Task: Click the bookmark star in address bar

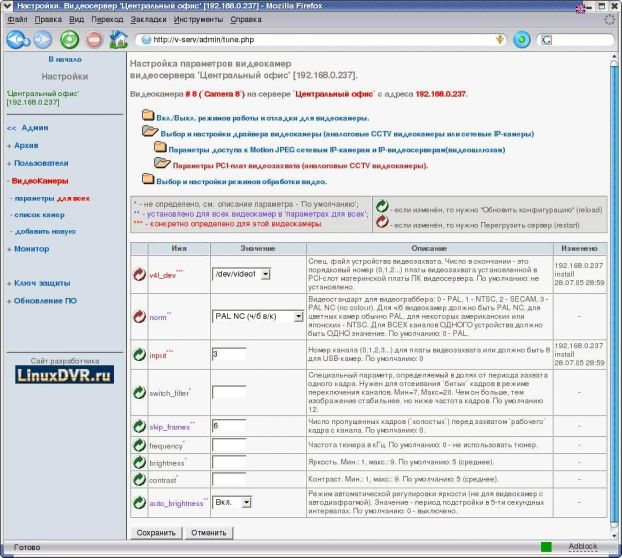Action: [500, 39]
